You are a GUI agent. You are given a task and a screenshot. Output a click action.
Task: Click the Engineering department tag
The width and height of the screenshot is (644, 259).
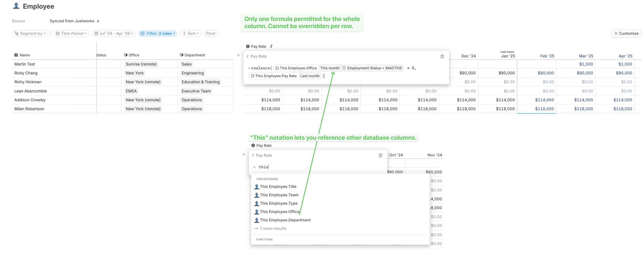pyautogui.click(x=193, y=73)
